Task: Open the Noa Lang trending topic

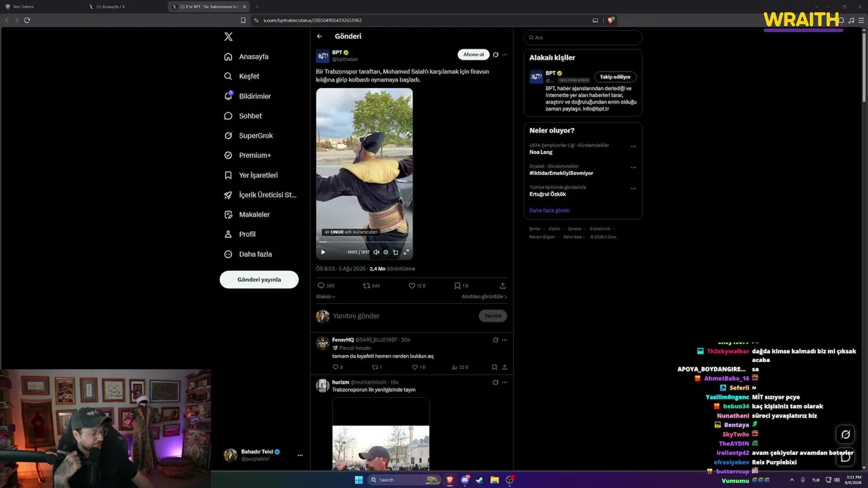Action: click(541, 152)
